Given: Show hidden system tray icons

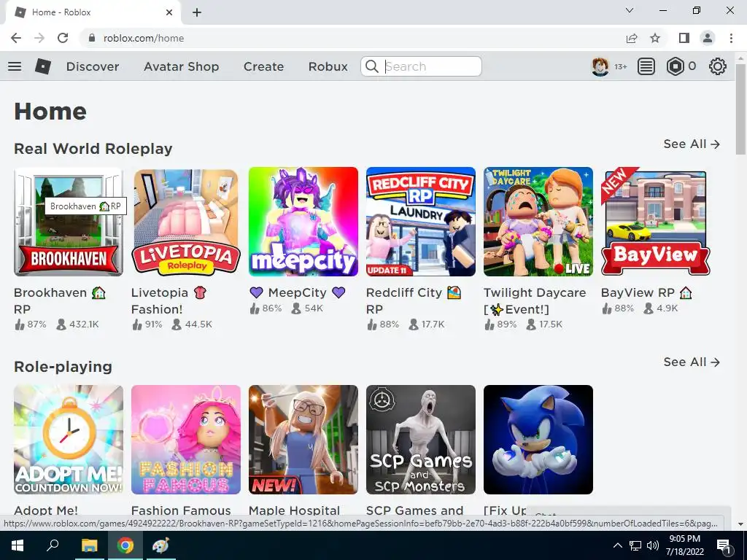Looking at the screenshot, I should (x=617, y=545).
